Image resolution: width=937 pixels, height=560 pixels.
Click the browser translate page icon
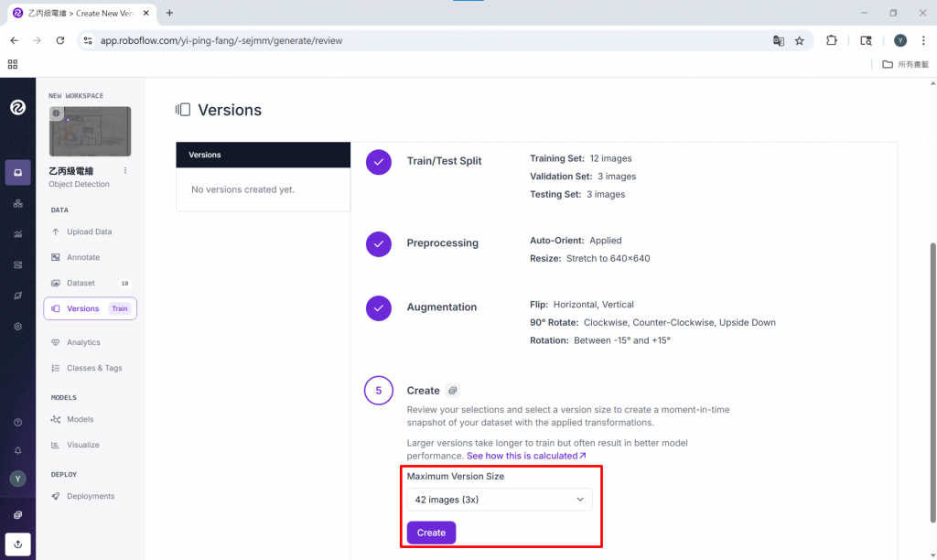[x=778, y=40]
